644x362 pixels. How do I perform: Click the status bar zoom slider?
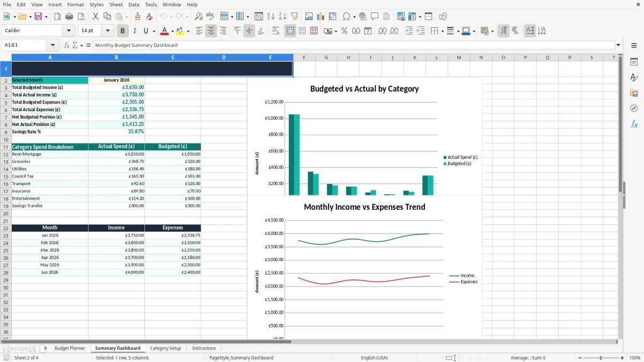click(x=601, y=358)
